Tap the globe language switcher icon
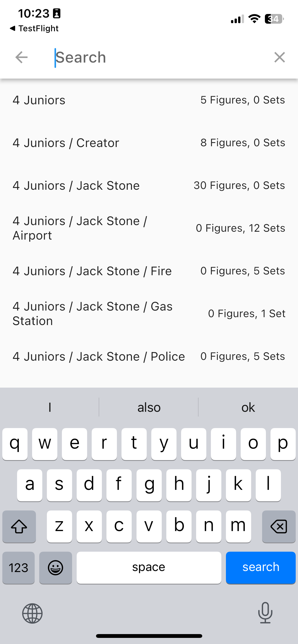The height and width of the screenshot is (644, 298). point(32,613)
